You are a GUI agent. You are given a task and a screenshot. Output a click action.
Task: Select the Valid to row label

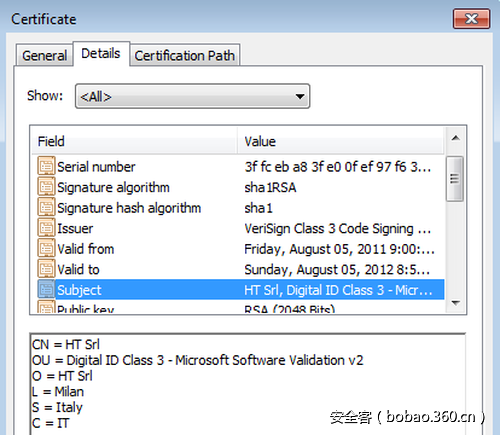click(x=78, y=270)
